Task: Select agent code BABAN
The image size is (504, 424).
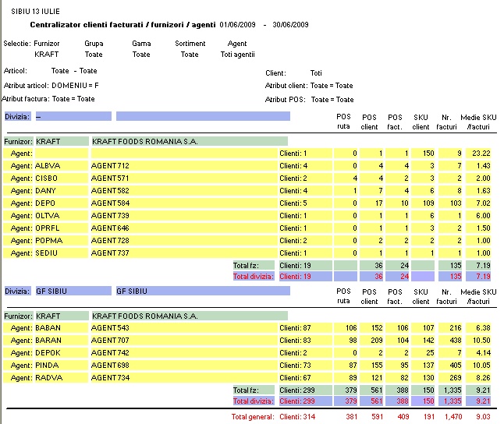Action: pos(61,328)
